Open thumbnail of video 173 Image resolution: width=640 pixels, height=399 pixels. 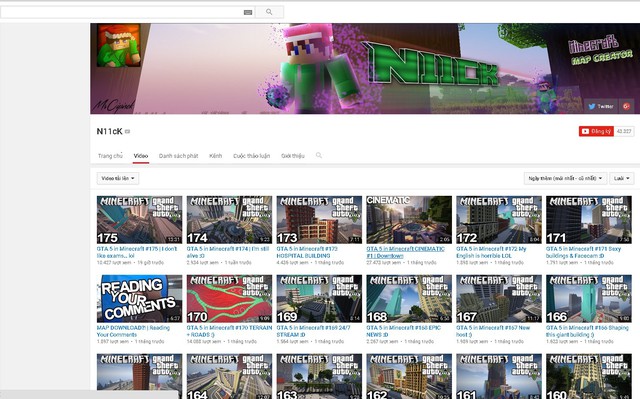(319, 219)
